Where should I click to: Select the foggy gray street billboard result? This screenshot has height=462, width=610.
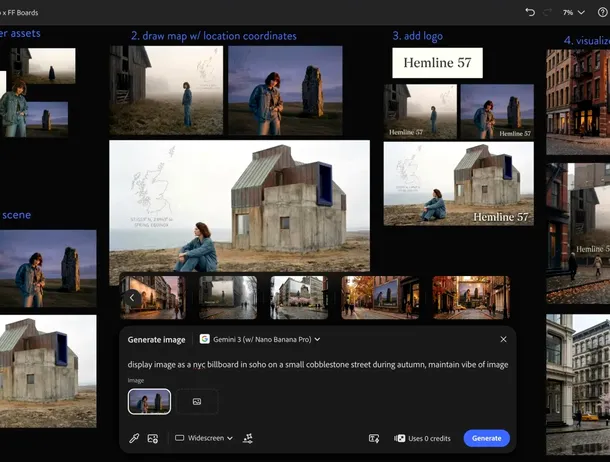[228, 298]
